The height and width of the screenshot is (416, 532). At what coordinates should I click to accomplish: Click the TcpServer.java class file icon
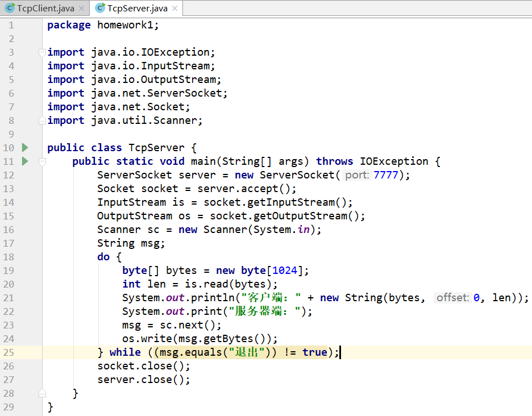coord(100,8)
